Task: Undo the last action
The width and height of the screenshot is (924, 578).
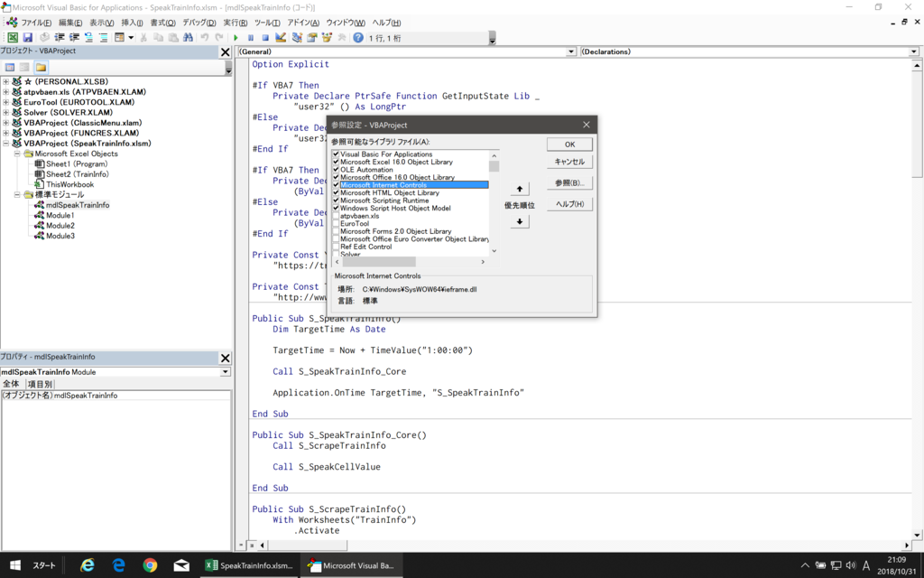Action: [x=205, y=38]
